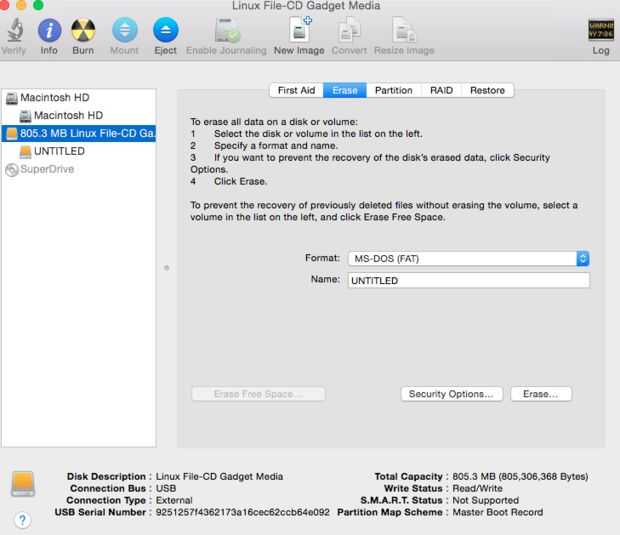Open help with the question mark button
Image resolution: width=620 pixels, height=535 pixels.
(23, 520)
